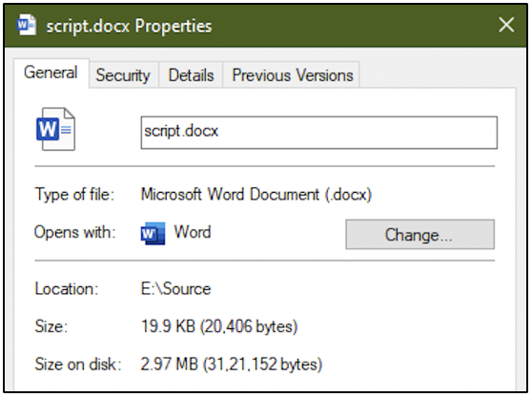Screen dimensions: 532x397
Task: Click the Word application name text
Action: 193,232
